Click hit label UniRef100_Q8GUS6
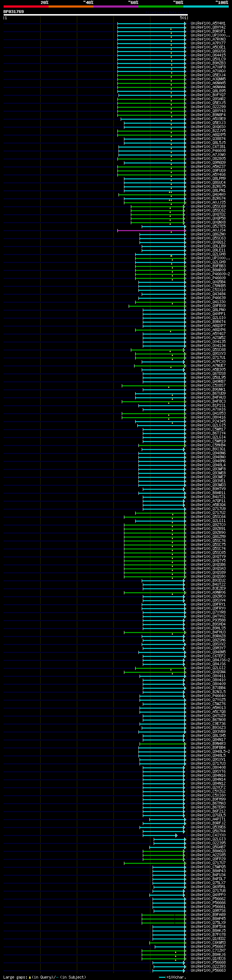 point(208,51)
